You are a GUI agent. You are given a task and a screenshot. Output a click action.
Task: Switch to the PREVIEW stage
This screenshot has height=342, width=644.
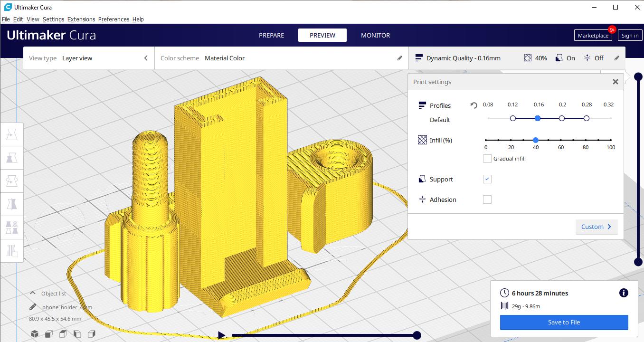[322, 35]
